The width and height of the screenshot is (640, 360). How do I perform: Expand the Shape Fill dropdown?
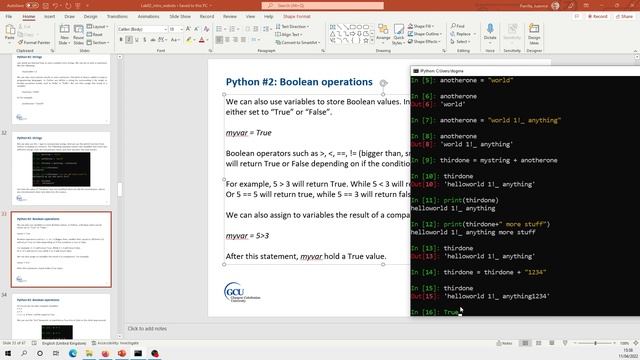click(422, 26)
